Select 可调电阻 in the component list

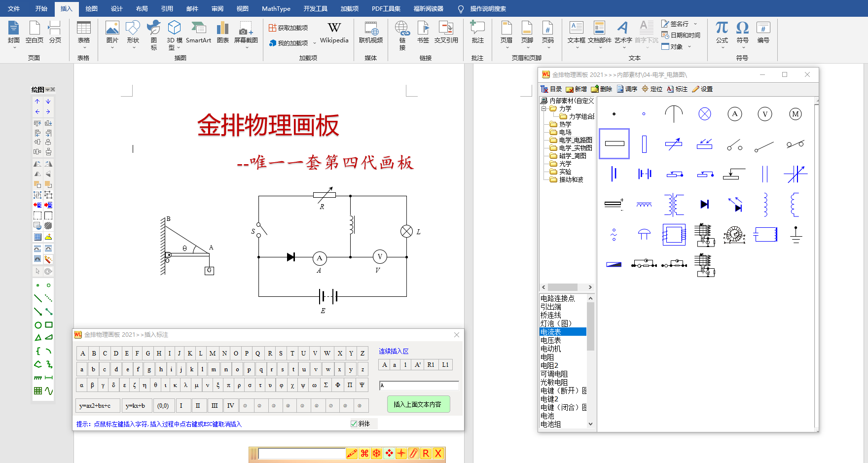(x=554, y=374)
